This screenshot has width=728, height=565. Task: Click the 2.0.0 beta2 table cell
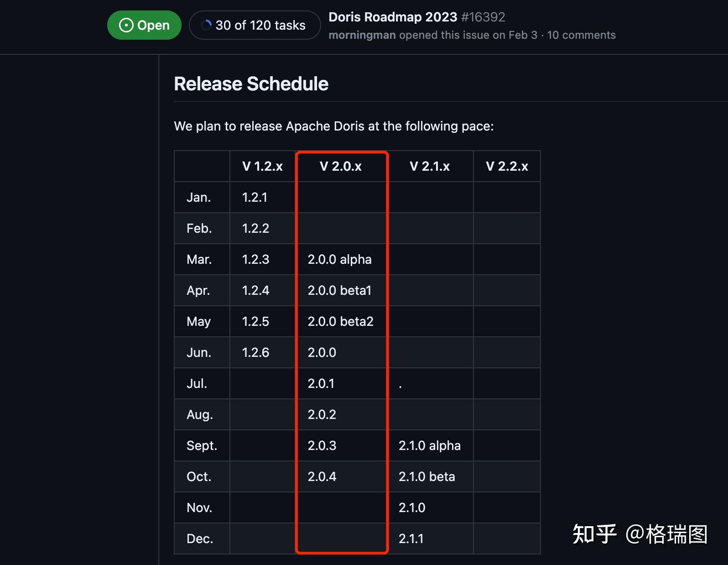tap(340, 321)
